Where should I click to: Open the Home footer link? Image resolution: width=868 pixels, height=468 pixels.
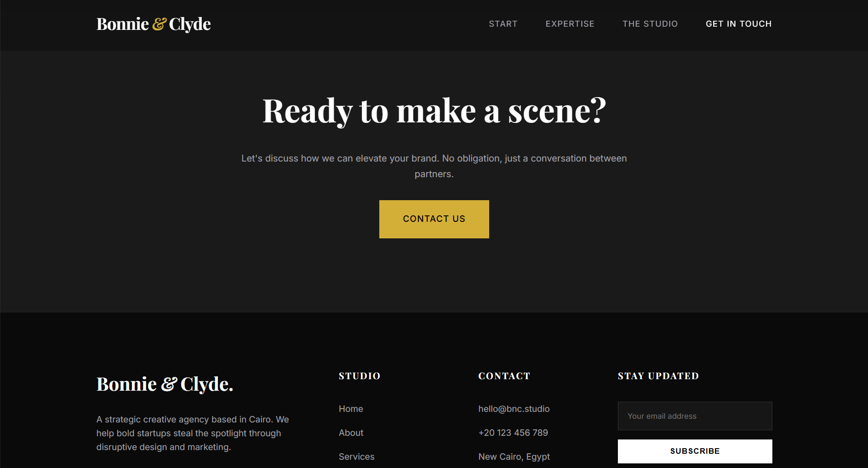[351, 409]
